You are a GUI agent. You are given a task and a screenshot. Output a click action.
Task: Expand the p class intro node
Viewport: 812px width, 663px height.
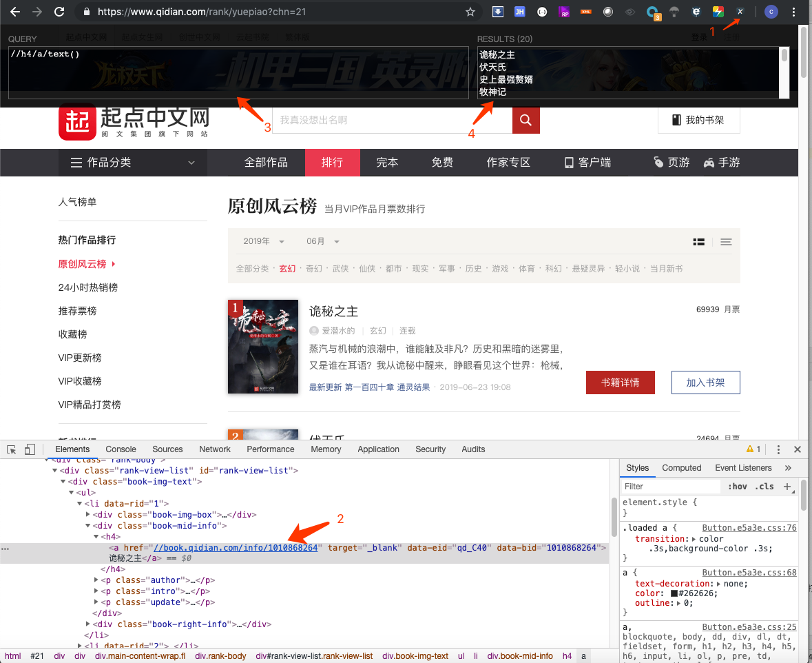point(96,591)
